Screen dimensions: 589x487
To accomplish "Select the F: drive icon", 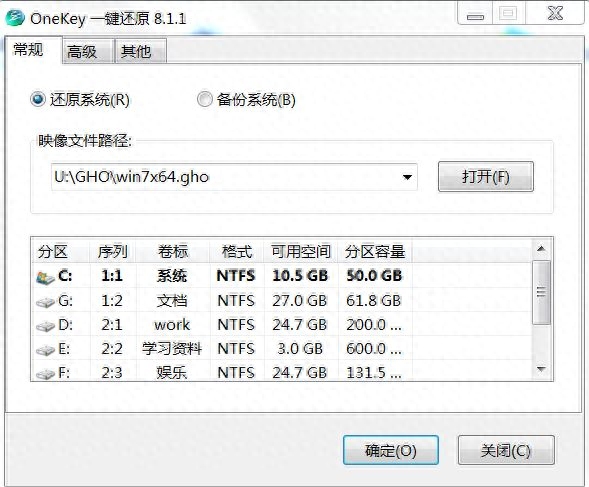I will 45,374.
